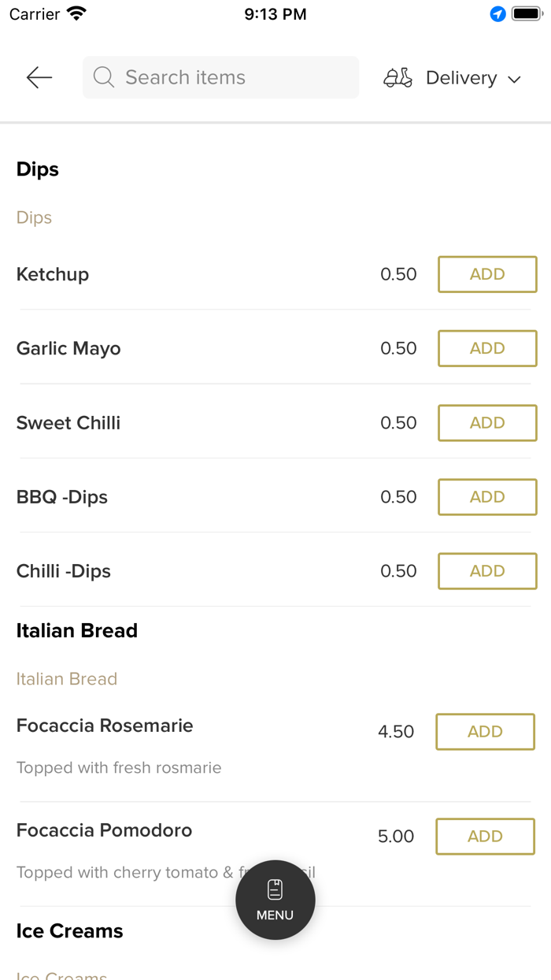551x980 pixels.
Task: Expand the Delivery options dropdown
Action: click(514, 79)
